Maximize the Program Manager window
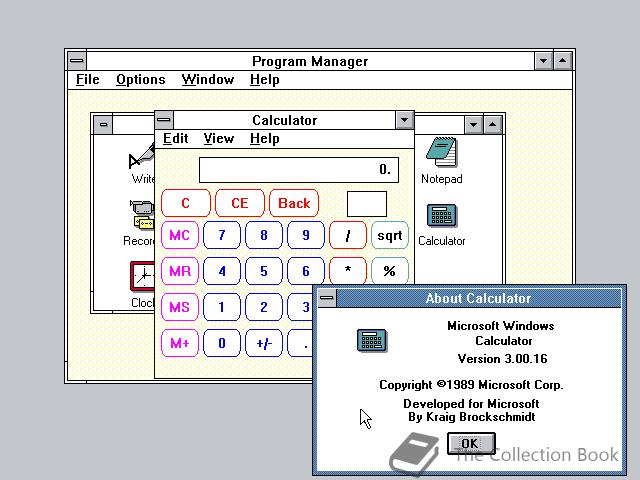640x480 pixels. 563,61
